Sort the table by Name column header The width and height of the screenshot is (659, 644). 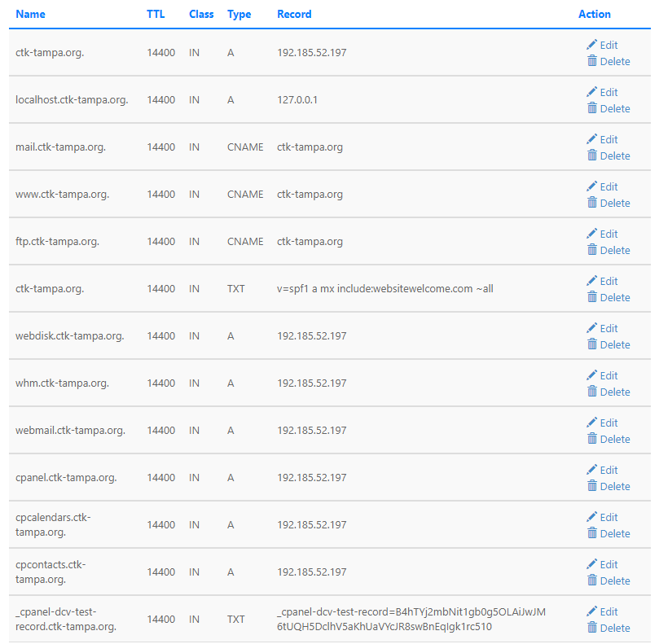tap(30, 14)
